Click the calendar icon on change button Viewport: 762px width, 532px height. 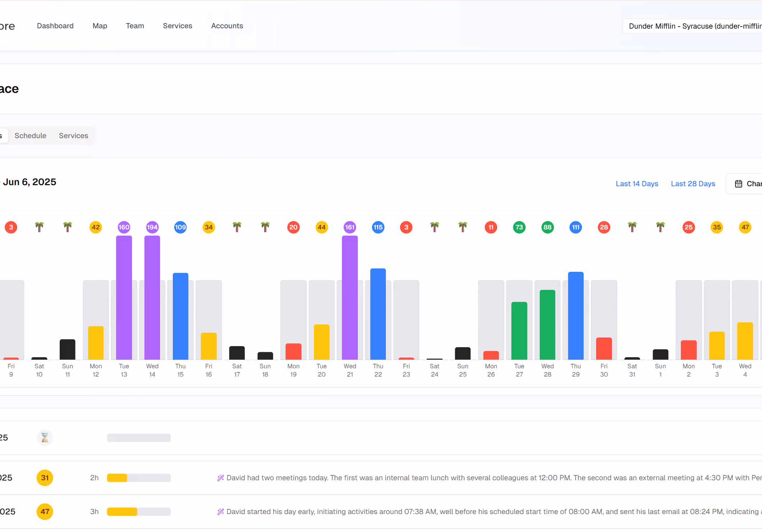pos(738,184)
